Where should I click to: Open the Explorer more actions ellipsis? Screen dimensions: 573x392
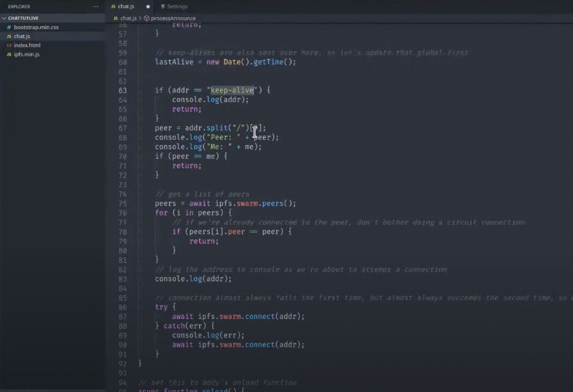click(95, 7)
